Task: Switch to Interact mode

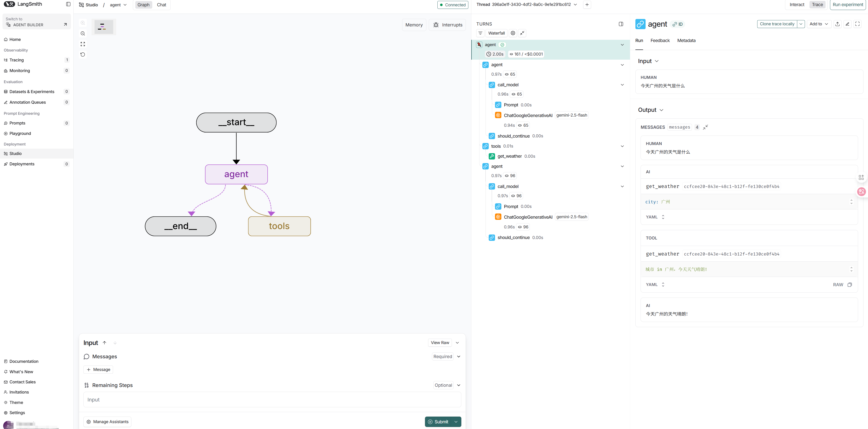Action: (797, 5)
